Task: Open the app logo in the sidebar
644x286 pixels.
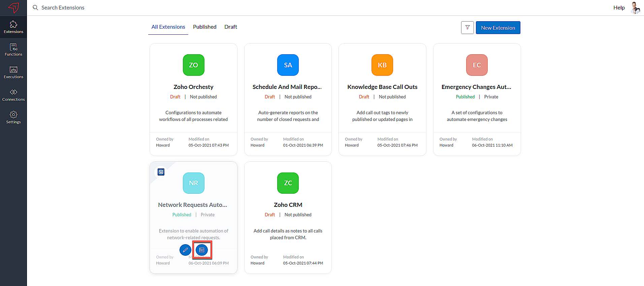Action: (x=13, y=7)
